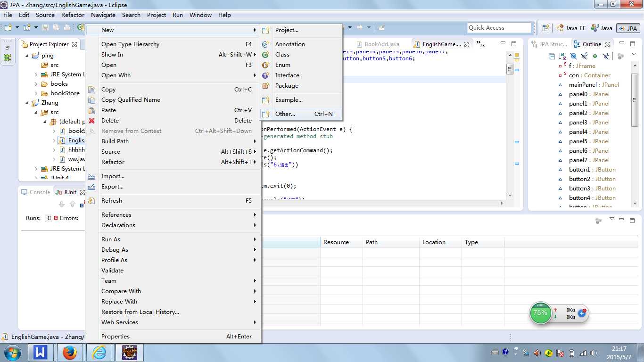Select Class from the New submenu
Screen dimensions: 644x362
click(300, 55)
